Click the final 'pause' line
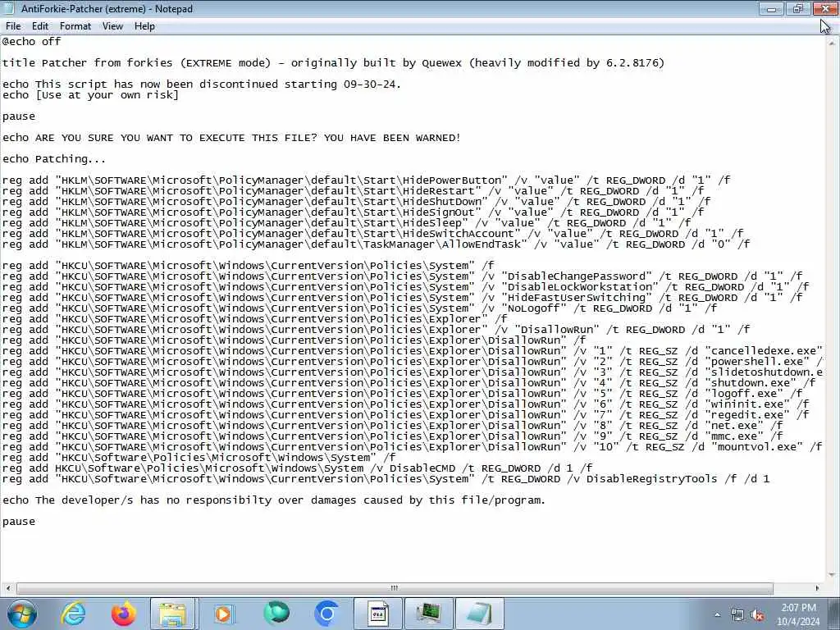 19,522
